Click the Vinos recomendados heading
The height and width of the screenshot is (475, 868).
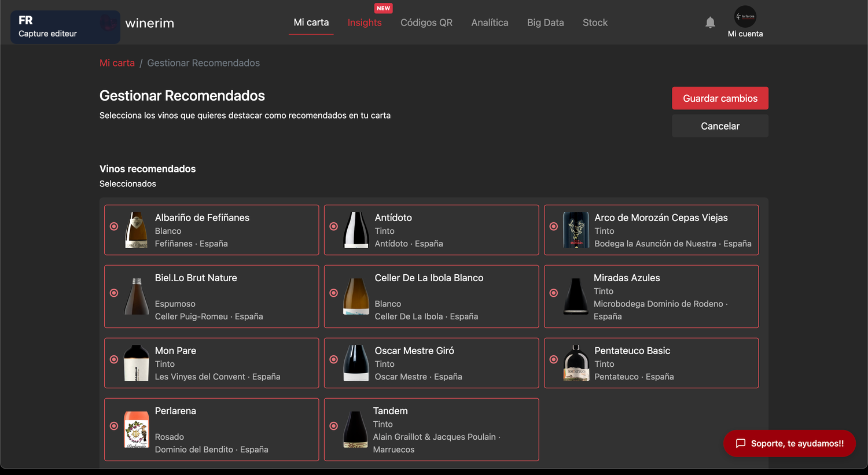[x=148, y=169]
